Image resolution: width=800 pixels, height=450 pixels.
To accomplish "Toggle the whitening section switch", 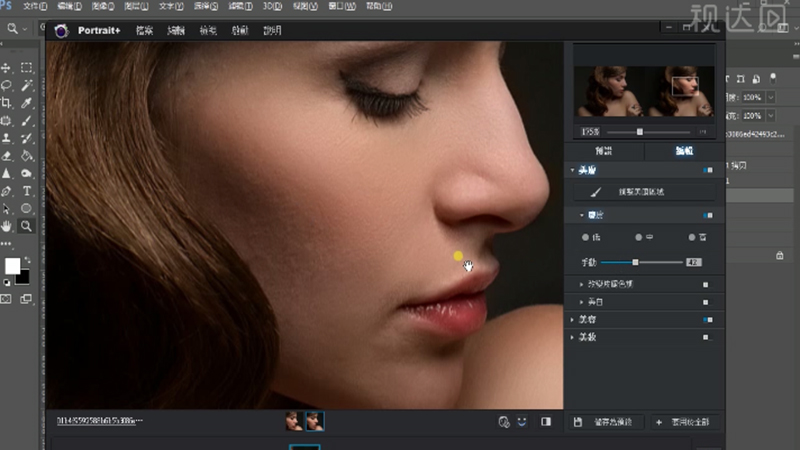I will click(x=706, y=302).
